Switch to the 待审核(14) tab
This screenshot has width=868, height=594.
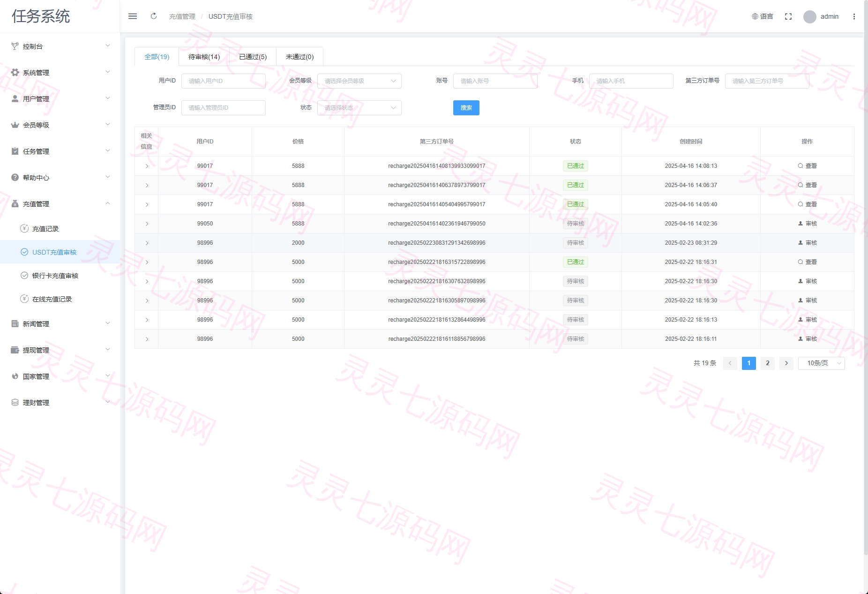[204, 57]
